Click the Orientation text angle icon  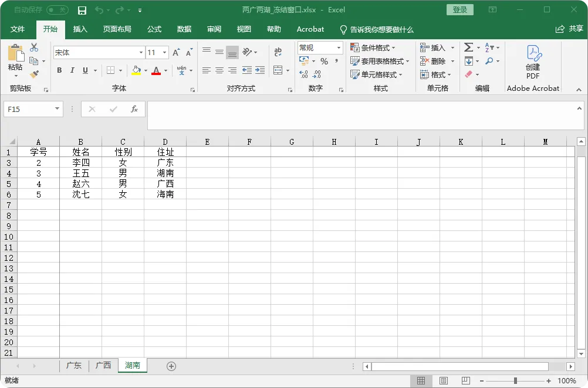247,52
